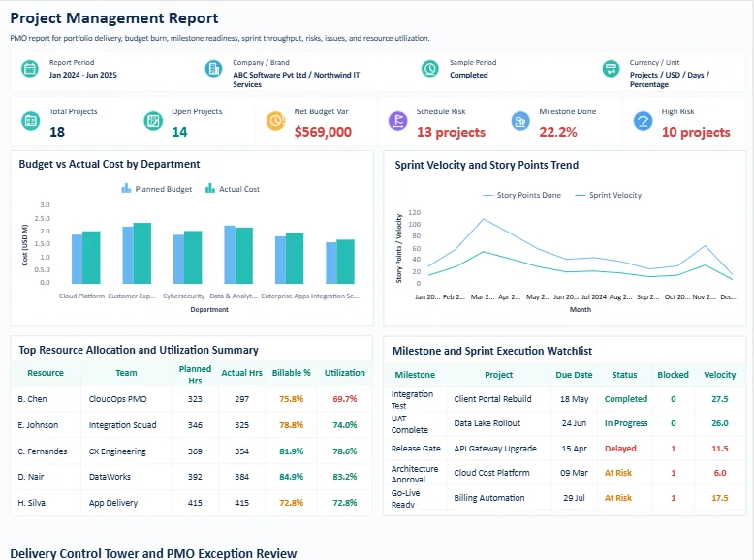The height and width of the screenshot is (560, 754).
Task: Click the Cloud Platform actual cost bar
Action: pos(91,258)
